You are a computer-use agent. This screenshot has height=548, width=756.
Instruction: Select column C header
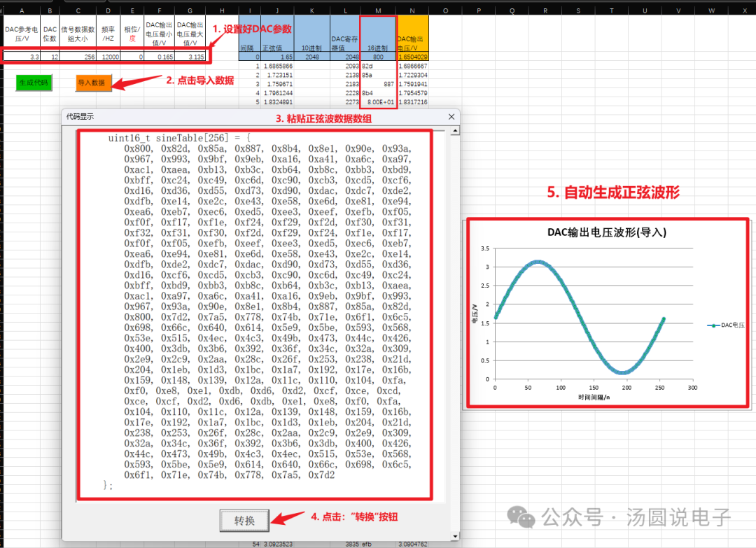(78, 10)
